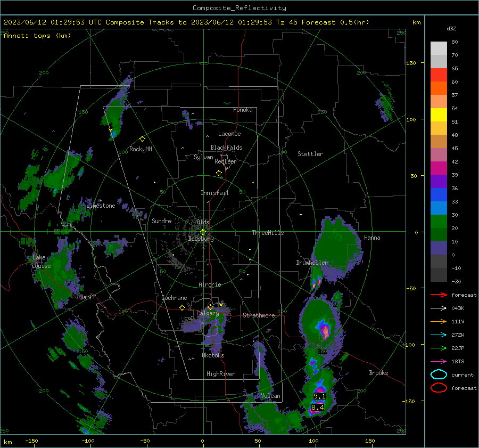Click the radar center diamond at Olds
479x448 pixels.
point(203,232)
